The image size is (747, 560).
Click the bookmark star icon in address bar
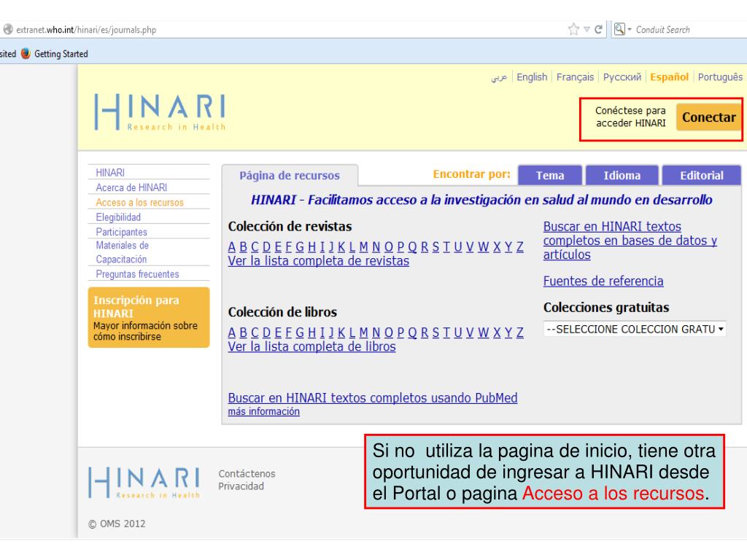click(573, 29)
